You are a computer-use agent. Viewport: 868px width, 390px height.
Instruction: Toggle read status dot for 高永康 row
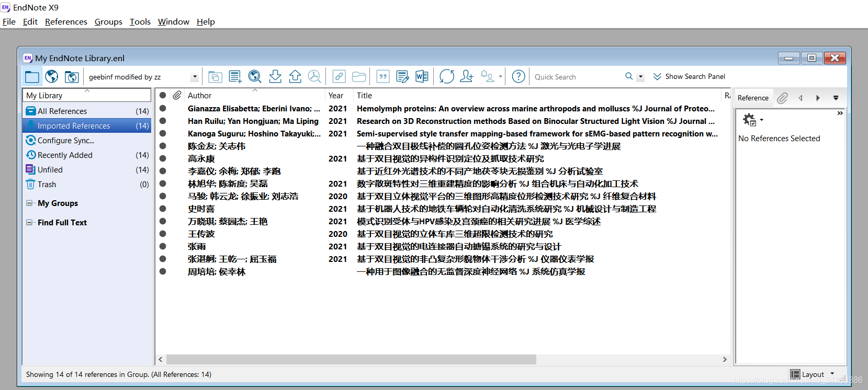(x=163, y=158)
